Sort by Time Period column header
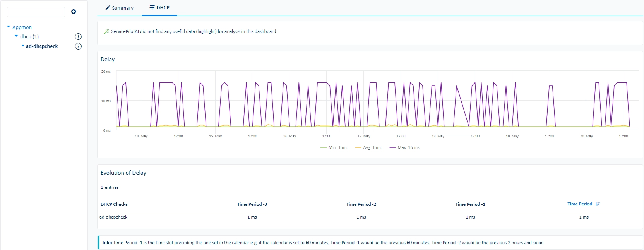The image size is (644, 250). click(580, 204)
